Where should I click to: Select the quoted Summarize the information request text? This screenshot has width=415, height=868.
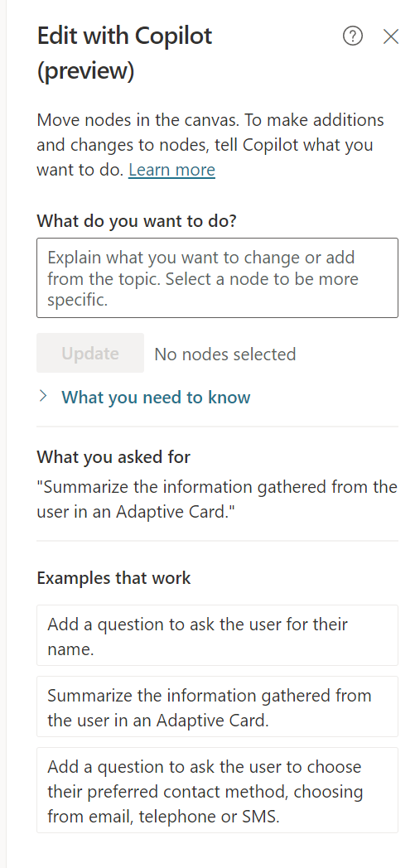[x=217, y=499]
